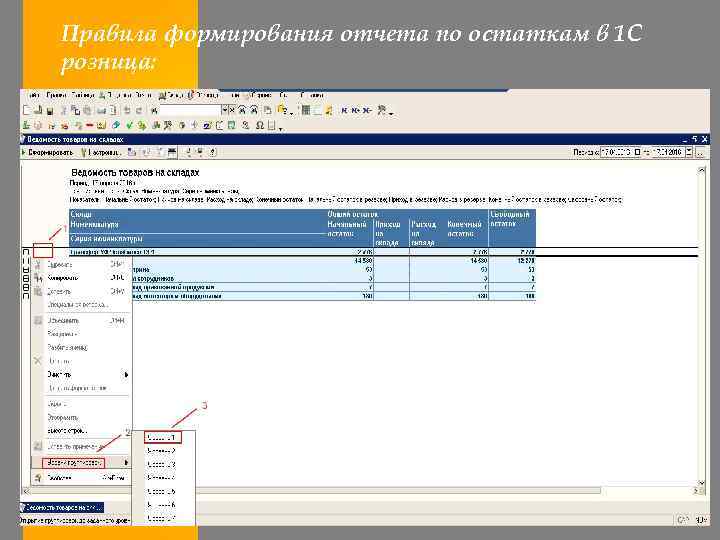Click the ellipsis period button at far right

click(x=700, y=152)
